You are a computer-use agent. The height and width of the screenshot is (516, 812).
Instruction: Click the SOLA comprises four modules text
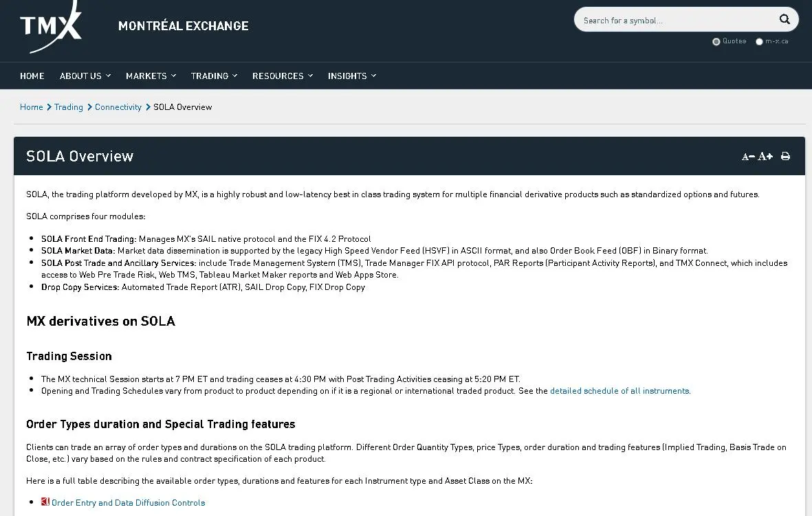(85, 216)
